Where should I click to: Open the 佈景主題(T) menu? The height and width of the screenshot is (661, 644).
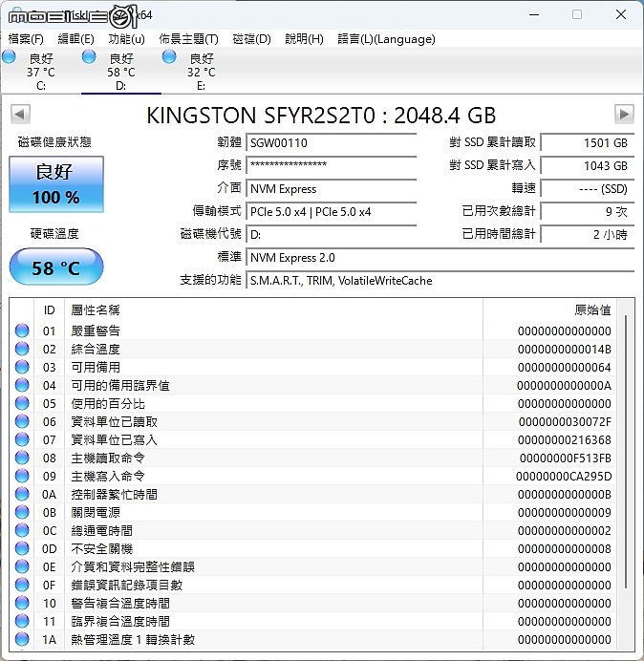pos(188,39)
